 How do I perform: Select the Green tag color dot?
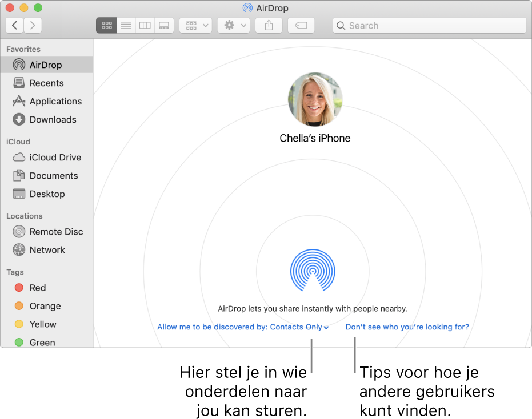click(19, 343)
